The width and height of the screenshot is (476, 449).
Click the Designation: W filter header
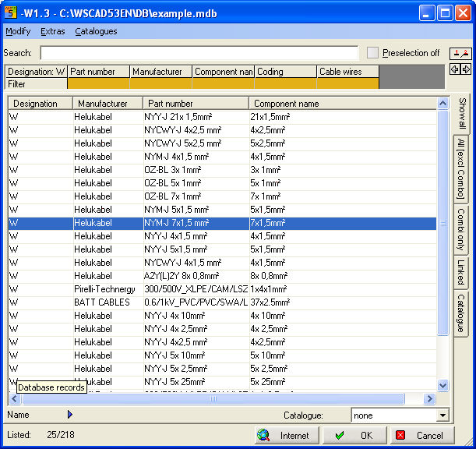click(36, 72)
